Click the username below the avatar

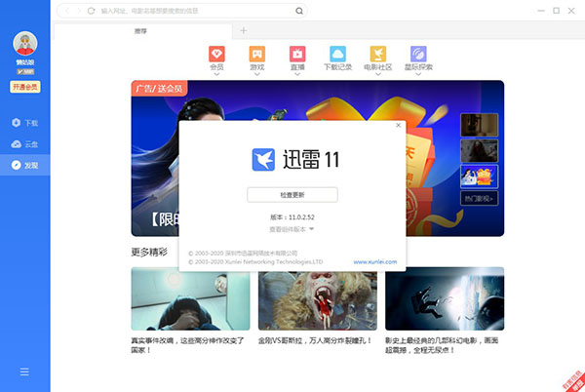[x=25, y=62]
